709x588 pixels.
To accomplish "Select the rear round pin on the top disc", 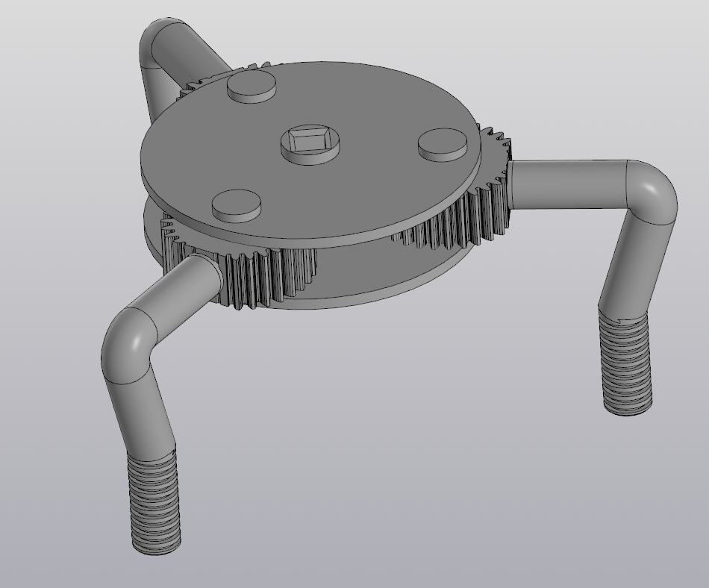I will (x=251, y=88).
